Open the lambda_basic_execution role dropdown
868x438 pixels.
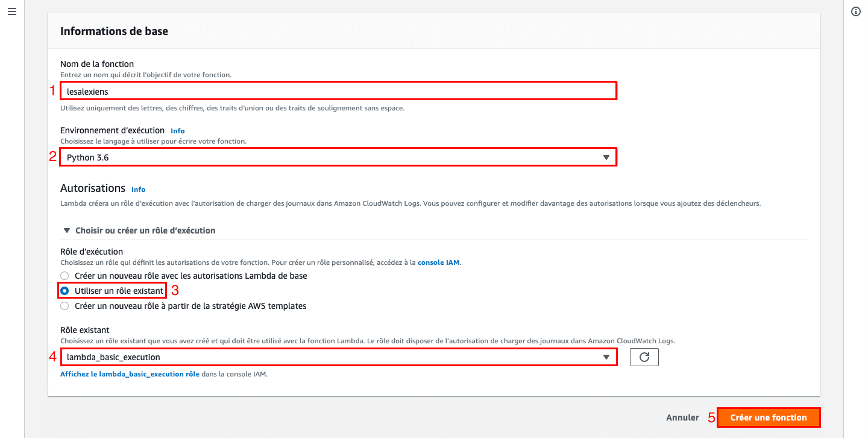pos(338,357)
